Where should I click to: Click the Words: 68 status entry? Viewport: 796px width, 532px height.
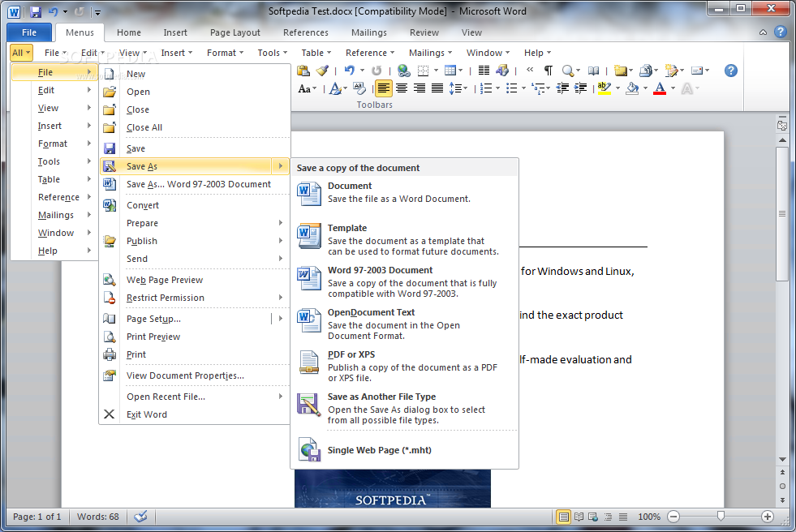click(98, 517)
